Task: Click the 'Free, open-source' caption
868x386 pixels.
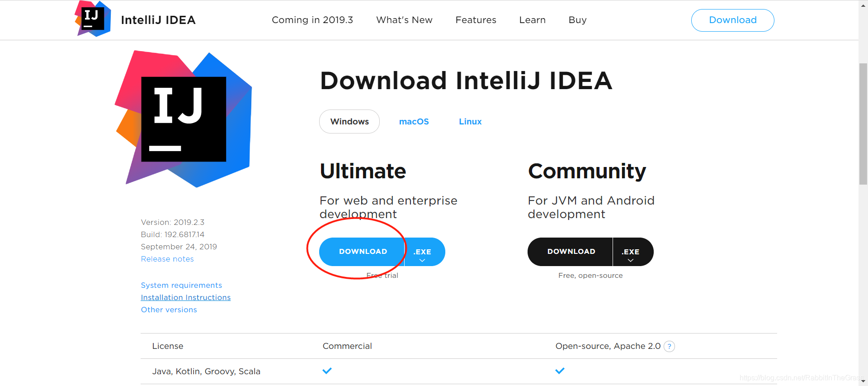Action: click(590, 275)
